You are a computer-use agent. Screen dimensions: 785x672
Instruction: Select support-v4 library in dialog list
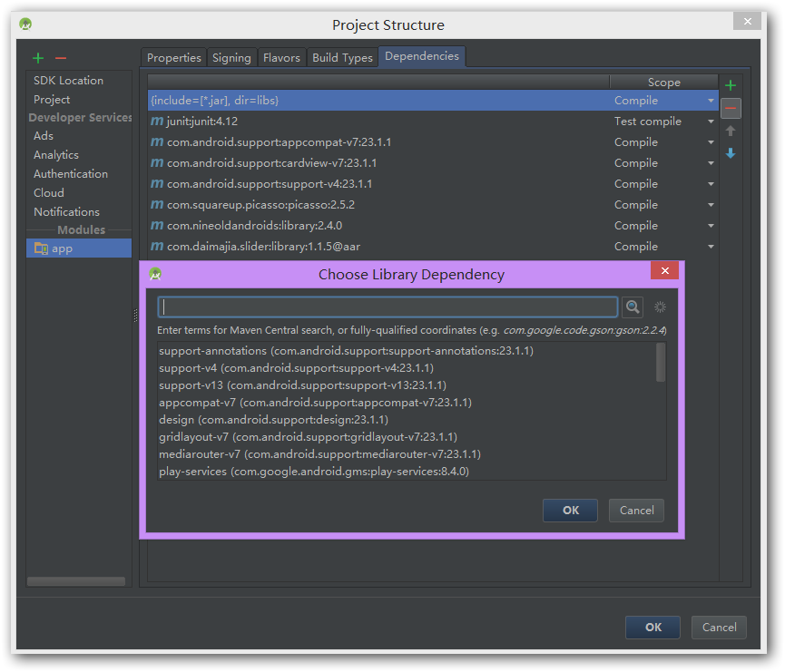407,368
